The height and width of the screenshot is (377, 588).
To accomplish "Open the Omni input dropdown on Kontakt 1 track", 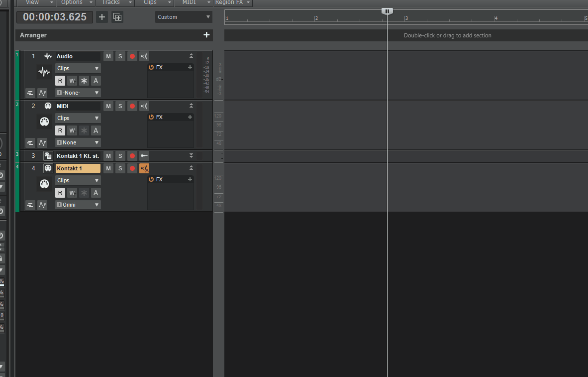I will click(x=78, y=204).
